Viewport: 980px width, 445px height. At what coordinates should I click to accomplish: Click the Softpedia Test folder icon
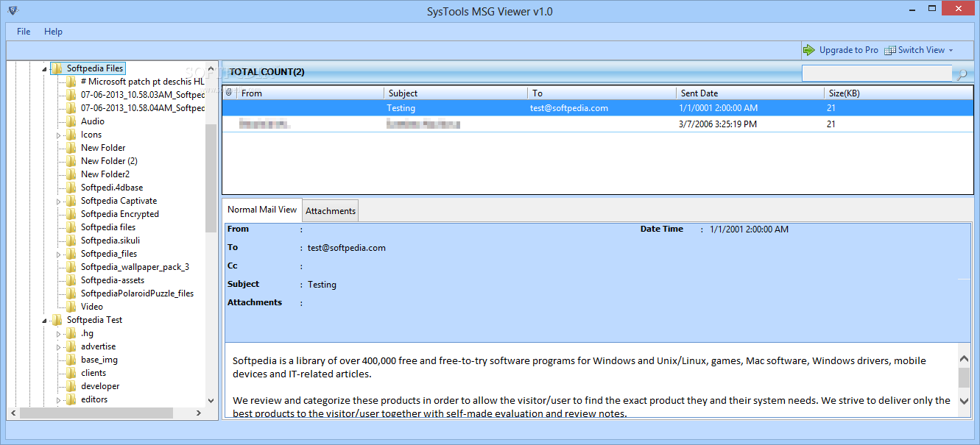[x=57, y=320]
